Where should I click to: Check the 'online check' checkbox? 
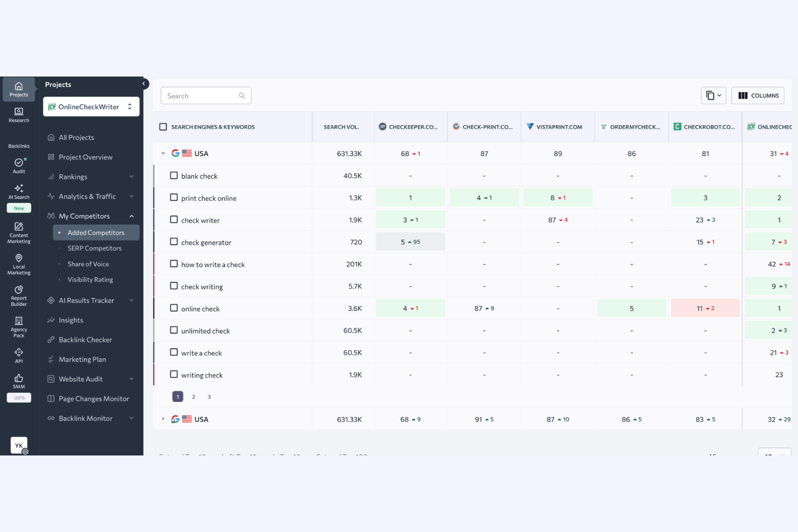tap(174, 308)
